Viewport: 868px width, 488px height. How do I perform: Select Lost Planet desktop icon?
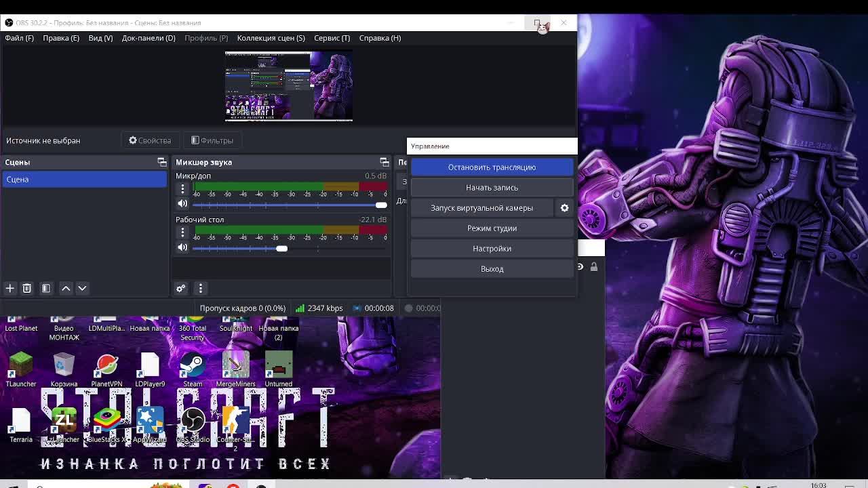click(21, 325)
